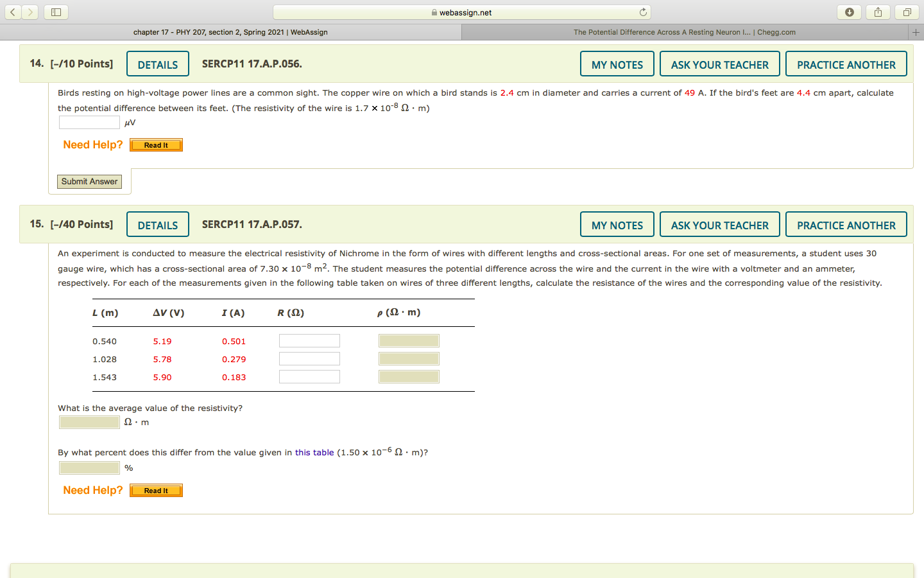Click ASK YOUR TEACHER for question 14

pyautogui.click(x=719, y=64)
